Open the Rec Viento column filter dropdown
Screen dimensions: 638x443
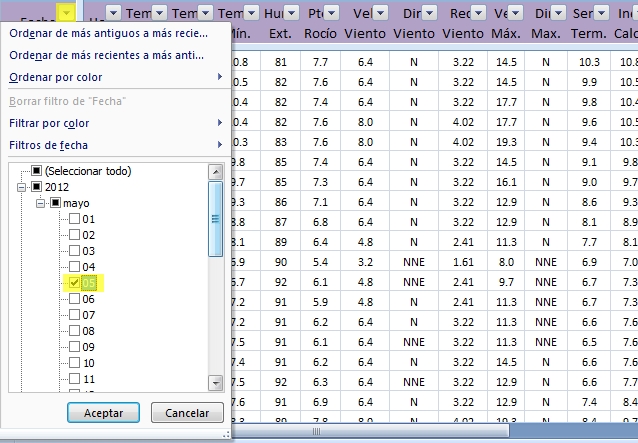(x=478, y=13)
